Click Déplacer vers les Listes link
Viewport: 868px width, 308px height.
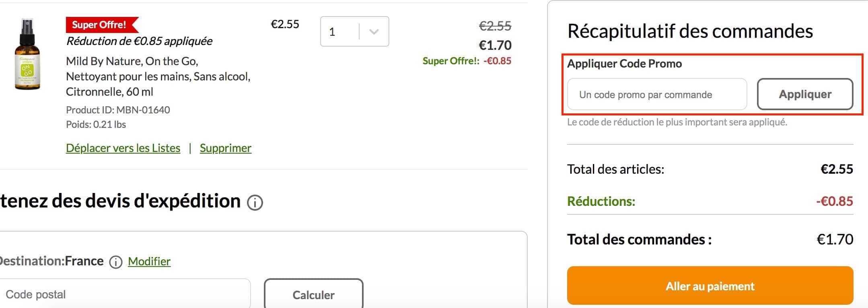[123, 148]
